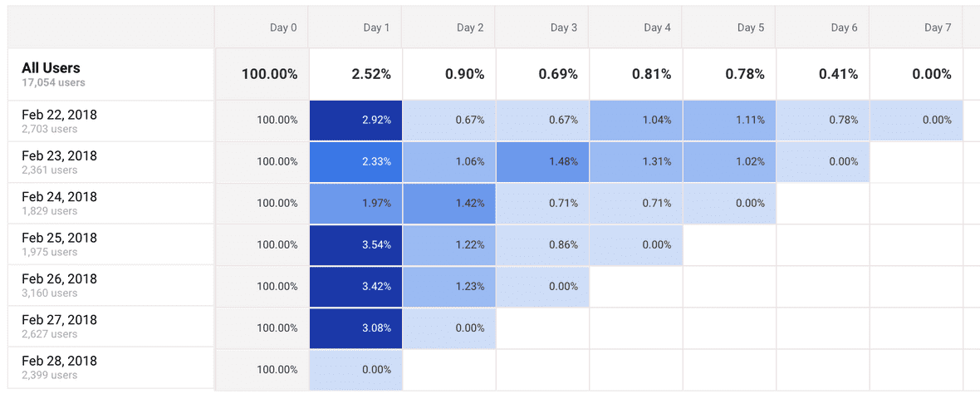Select the Feb 28, 2018 cohort row
This screenshot has height=399, width=980.
pos(59,367)
